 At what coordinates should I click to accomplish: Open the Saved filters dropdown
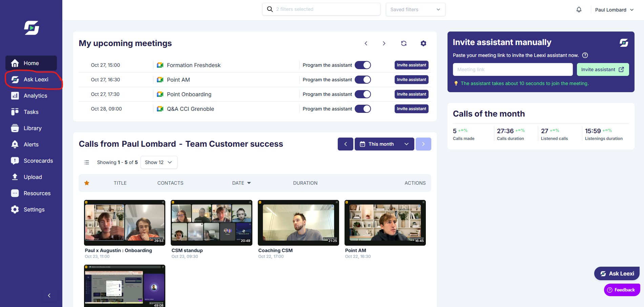tap(415, 9)
